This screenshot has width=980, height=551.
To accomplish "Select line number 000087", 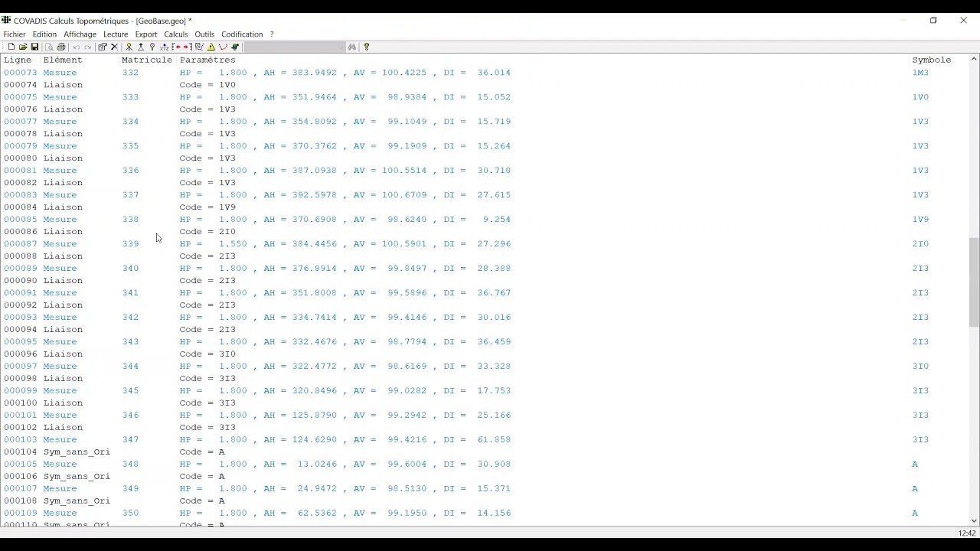I will 21,244.
